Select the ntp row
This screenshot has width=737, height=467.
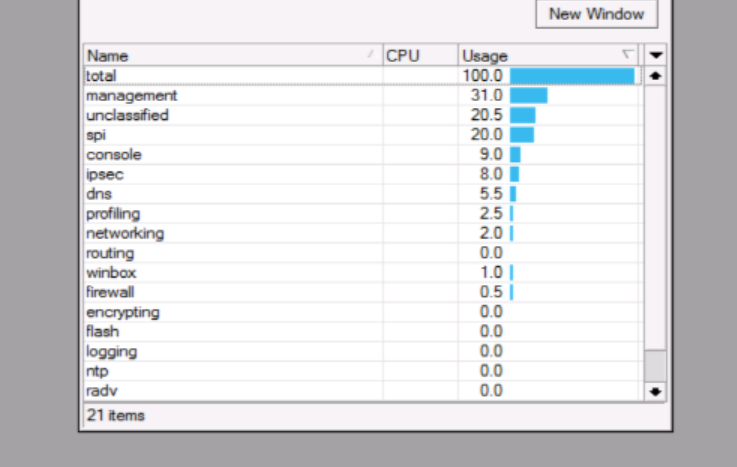(x=363, y=371)
